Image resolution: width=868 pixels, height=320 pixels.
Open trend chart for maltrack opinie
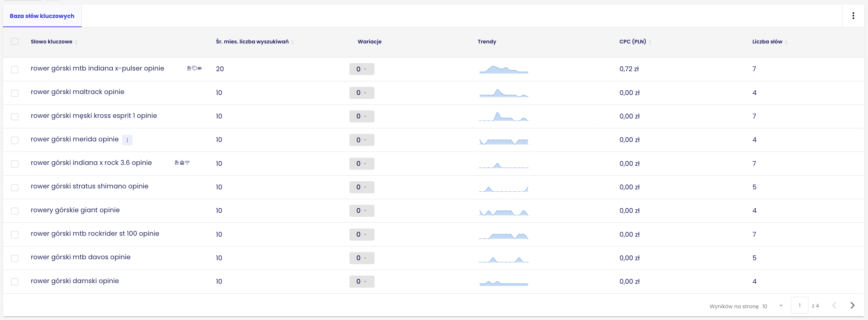504,93
